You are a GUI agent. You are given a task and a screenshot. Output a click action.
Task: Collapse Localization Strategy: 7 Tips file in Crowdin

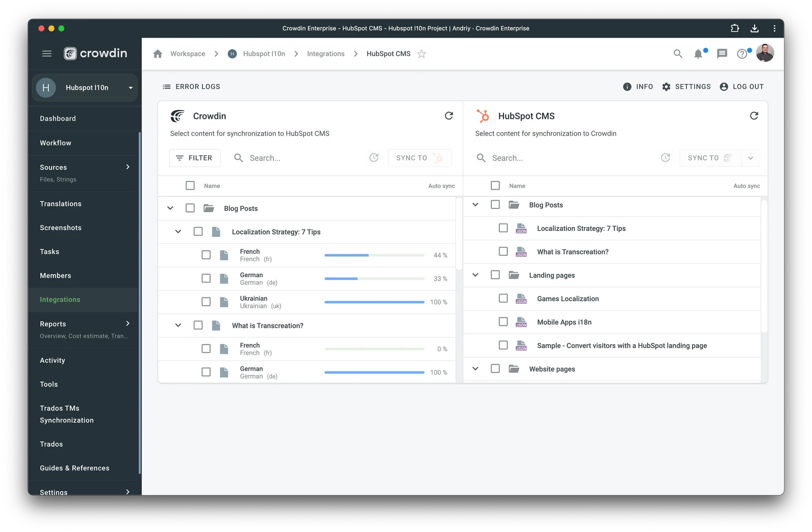click(x=178, y=232)
